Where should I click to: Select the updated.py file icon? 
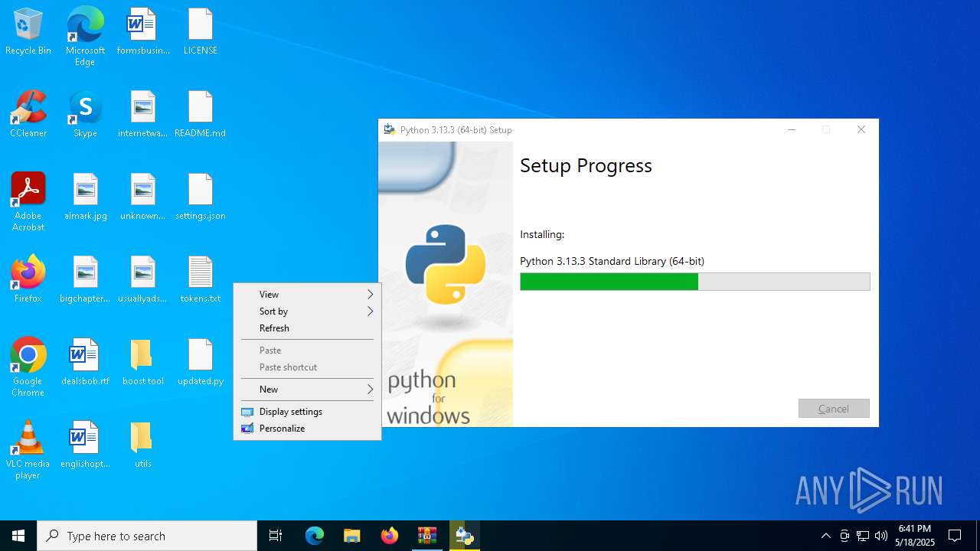coord(201,363)
